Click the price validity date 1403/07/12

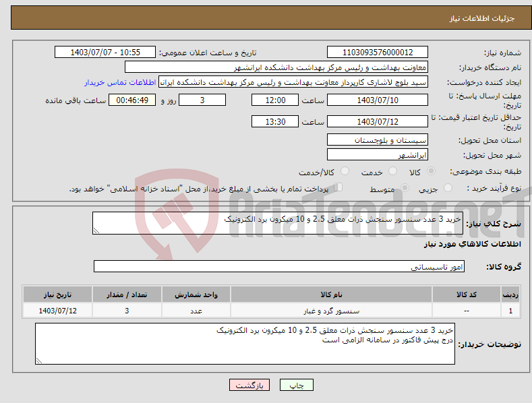[x=378, y=121]
